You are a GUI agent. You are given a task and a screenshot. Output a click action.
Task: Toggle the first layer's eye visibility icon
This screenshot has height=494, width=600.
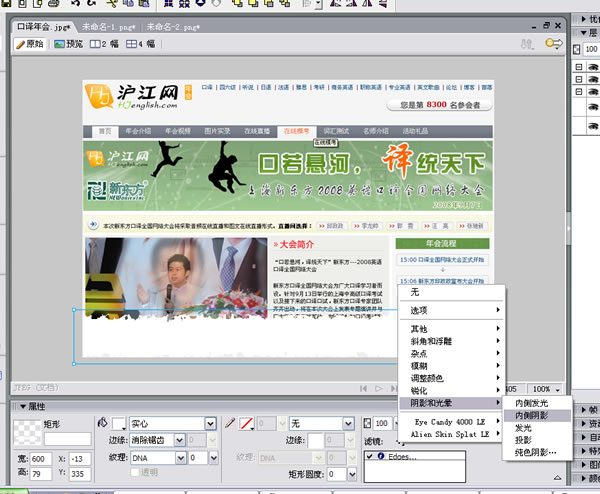point(593,67)
